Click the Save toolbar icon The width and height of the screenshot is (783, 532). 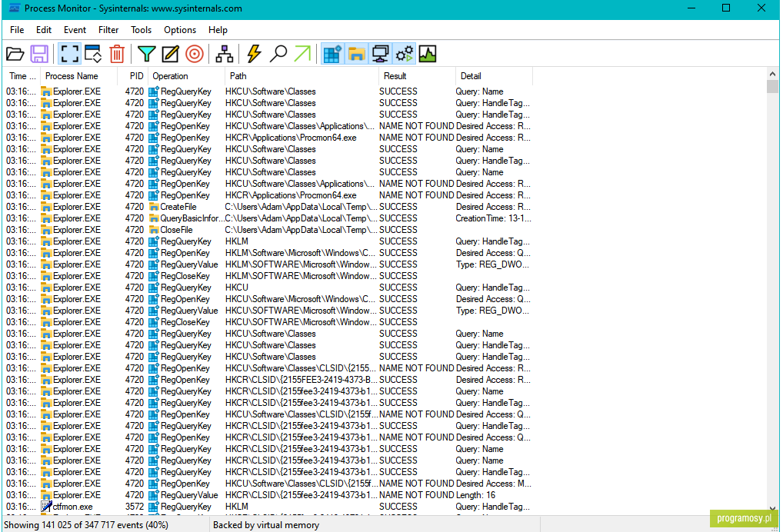click(39, 54)
